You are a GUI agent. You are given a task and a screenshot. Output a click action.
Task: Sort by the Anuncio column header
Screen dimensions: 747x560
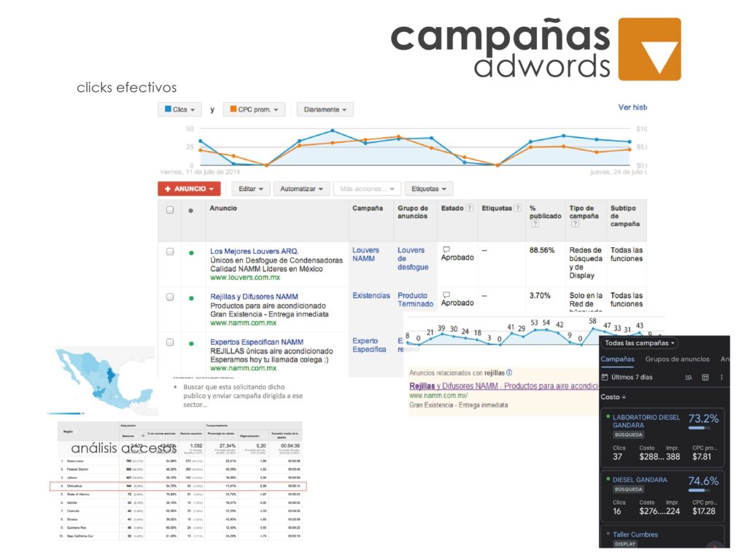(x=223, y=208)
